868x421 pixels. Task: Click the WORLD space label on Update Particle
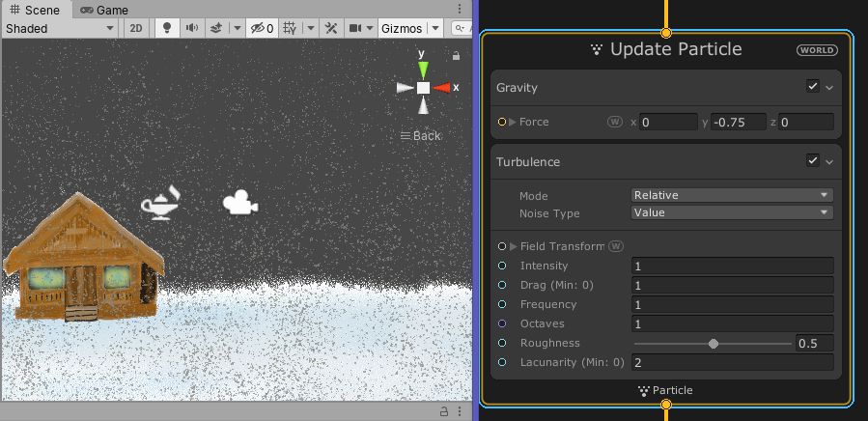(x=817, y=50)
